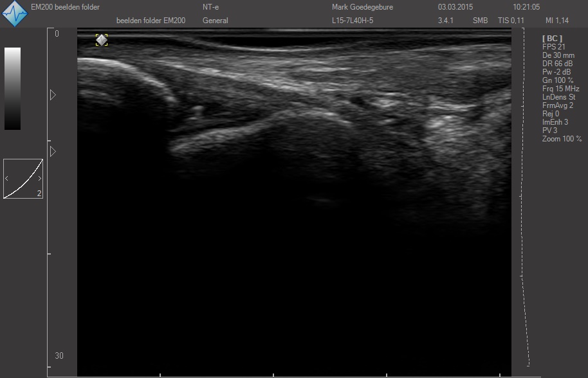Click the gamma curve graph box

tap(23, 179)
